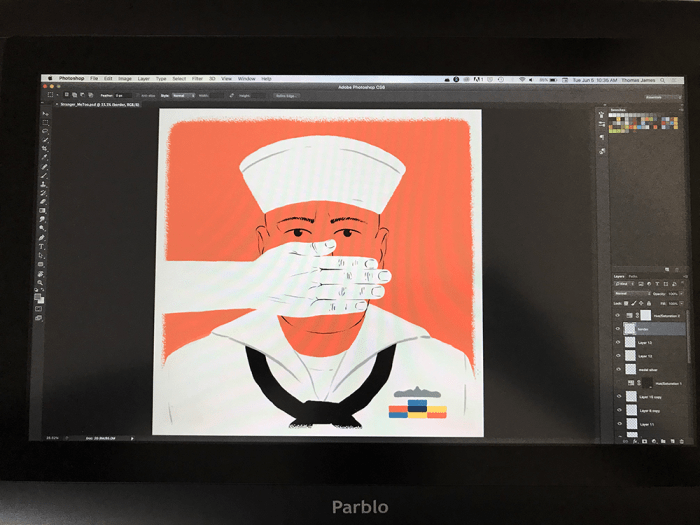Image resolution: width=700 pixels, height=525 pixels.
Task: Open the Filter menu
Action: click(x=197, y=78)
